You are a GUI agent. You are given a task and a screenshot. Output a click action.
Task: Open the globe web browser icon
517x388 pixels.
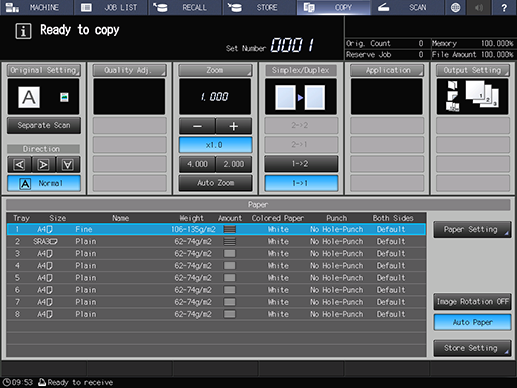[x=455, y=7]
